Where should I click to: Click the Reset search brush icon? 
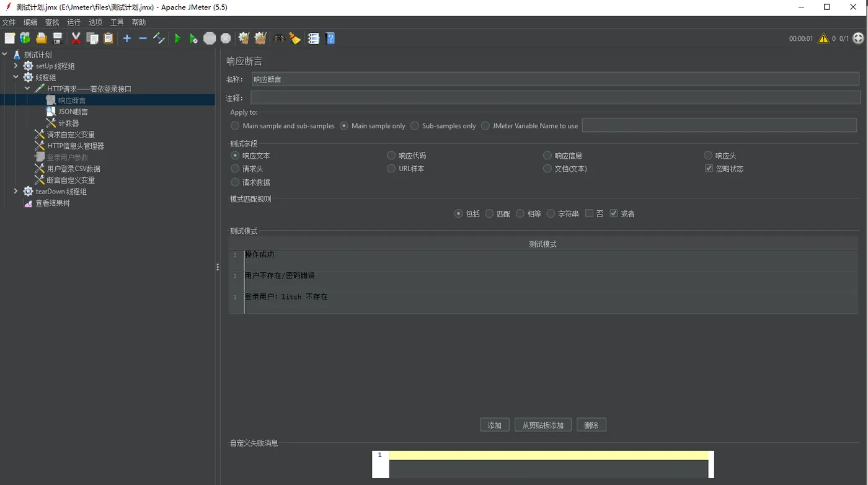(295, 38)
